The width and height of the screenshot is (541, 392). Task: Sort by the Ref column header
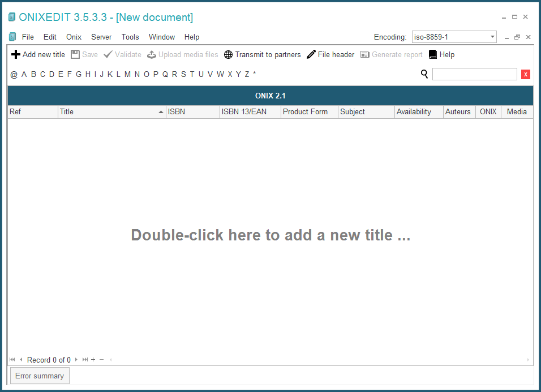[x=33, y=111]
